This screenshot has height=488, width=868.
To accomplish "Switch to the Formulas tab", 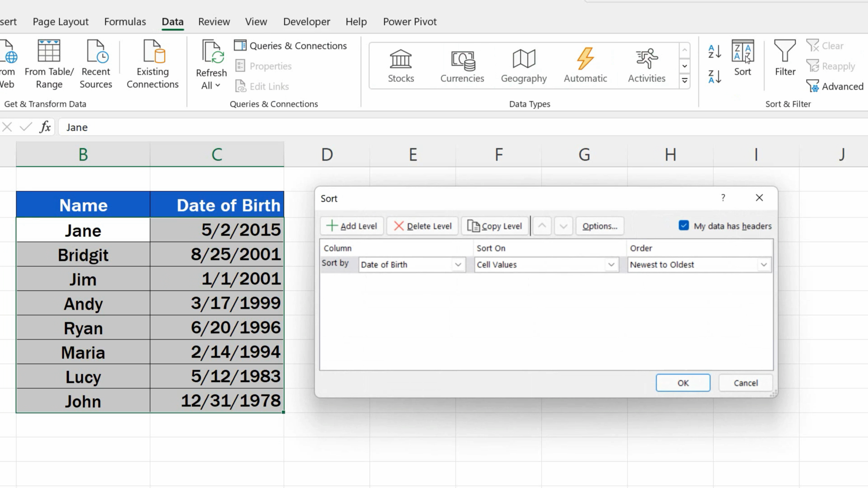I will (125, 21).
